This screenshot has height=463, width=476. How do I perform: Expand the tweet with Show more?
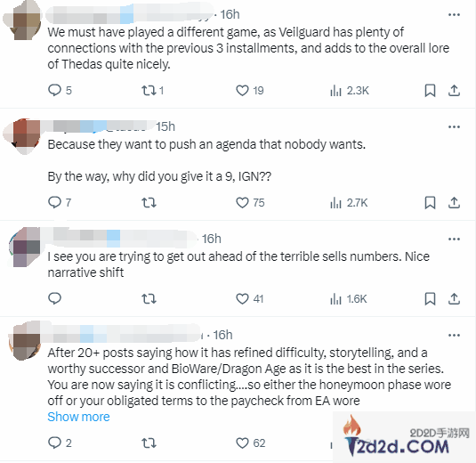78,417
